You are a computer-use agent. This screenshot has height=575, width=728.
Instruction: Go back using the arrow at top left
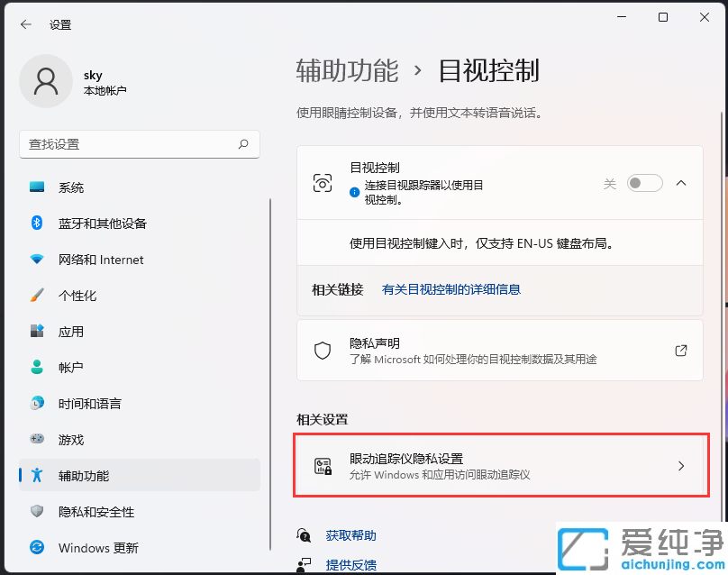(23, 24)
